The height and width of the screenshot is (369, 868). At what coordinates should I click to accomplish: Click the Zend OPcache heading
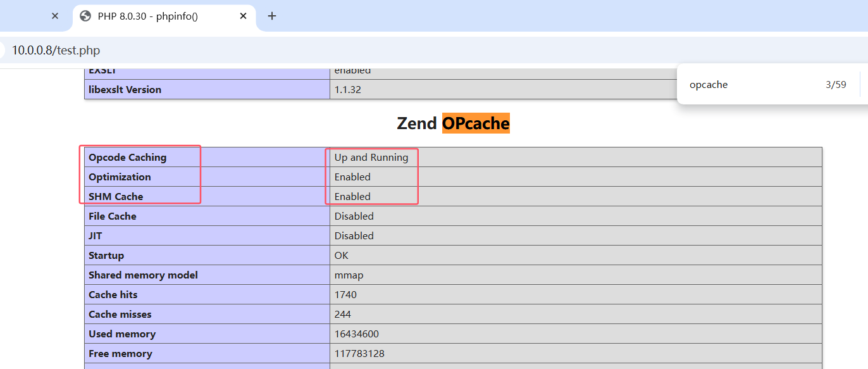click(453, 123)
